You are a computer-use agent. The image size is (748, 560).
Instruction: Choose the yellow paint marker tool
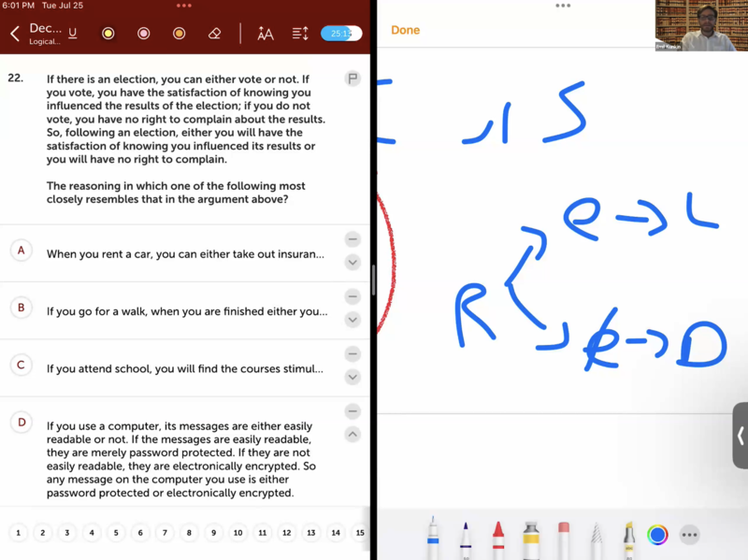point(530,537)
